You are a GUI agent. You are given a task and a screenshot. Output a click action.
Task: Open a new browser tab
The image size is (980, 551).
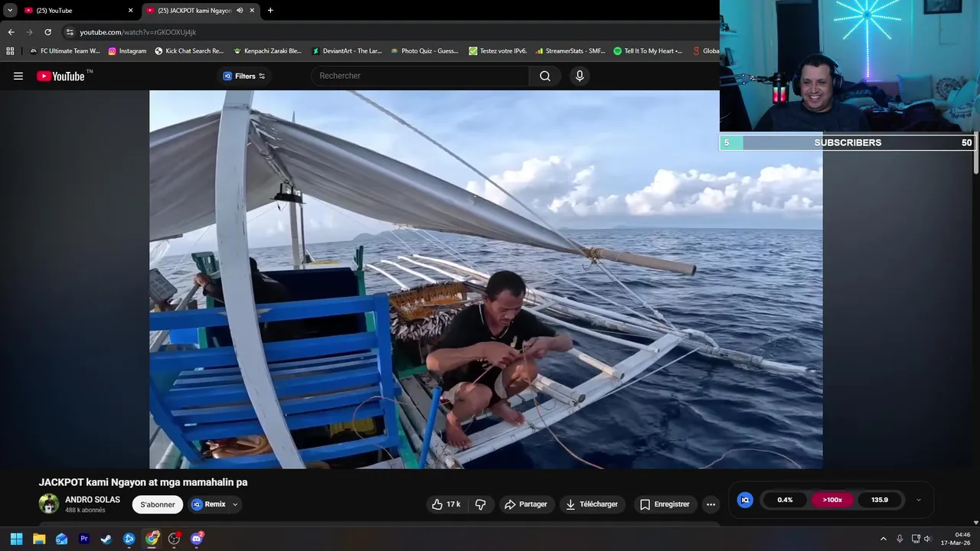click(270, 11)
